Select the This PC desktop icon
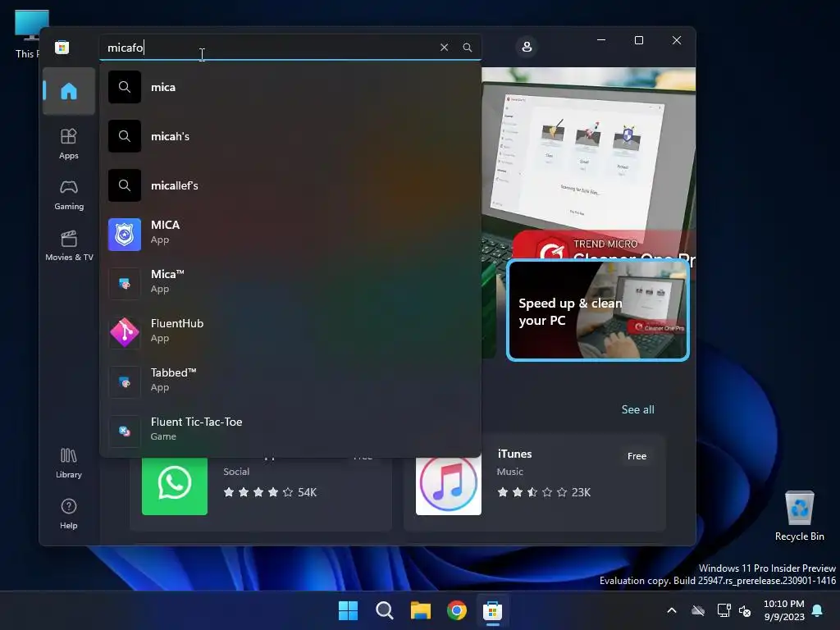The height and width of the screenshot is (630, 840). coord(28,34)
